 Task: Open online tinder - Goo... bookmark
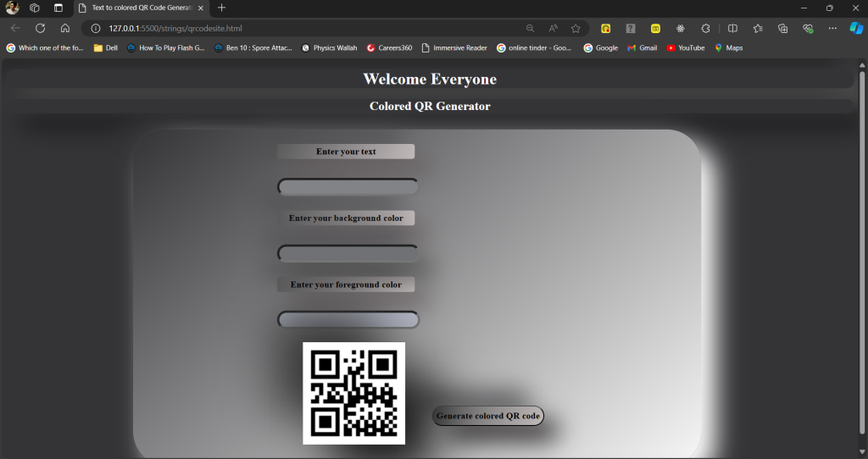click(x=534, y=48)
